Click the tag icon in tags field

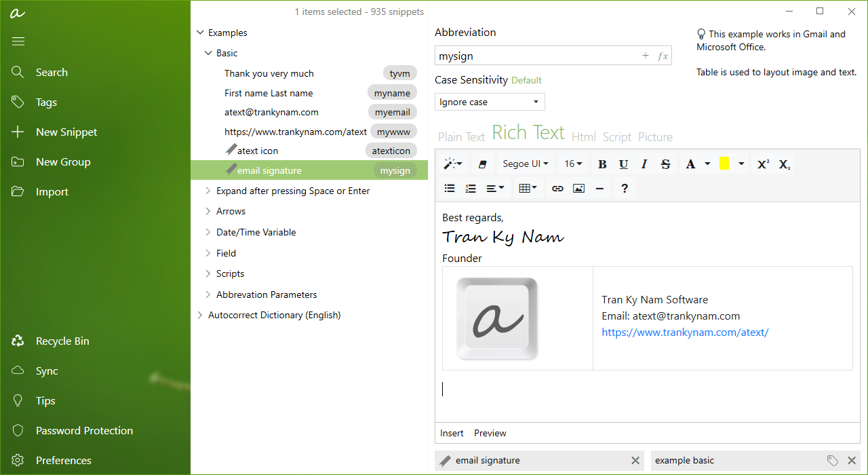(833, 461)
